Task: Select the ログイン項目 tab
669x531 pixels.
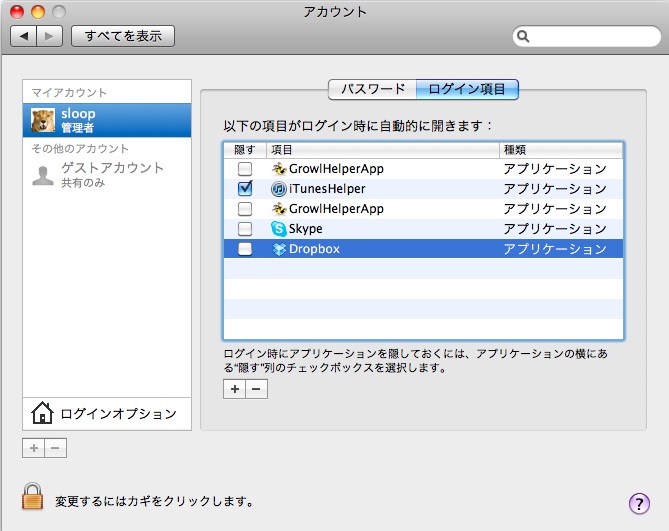Action: (467, 89)
